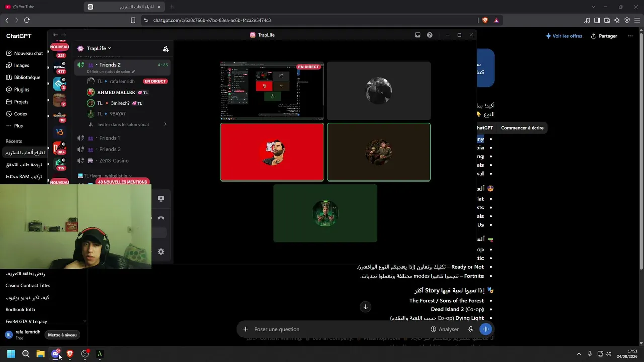The width and height of the screenshot is (644, 362).
Task: Click the plus attach button in composer
Action: click(246, 329)
